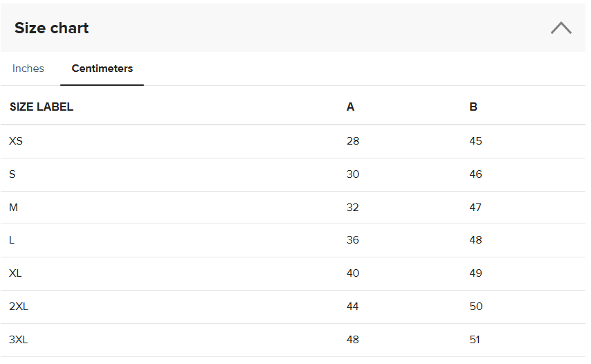Click the SIZE LABEL column header
The height and width of the screenshot is (364, 591).
click(42, 107)
